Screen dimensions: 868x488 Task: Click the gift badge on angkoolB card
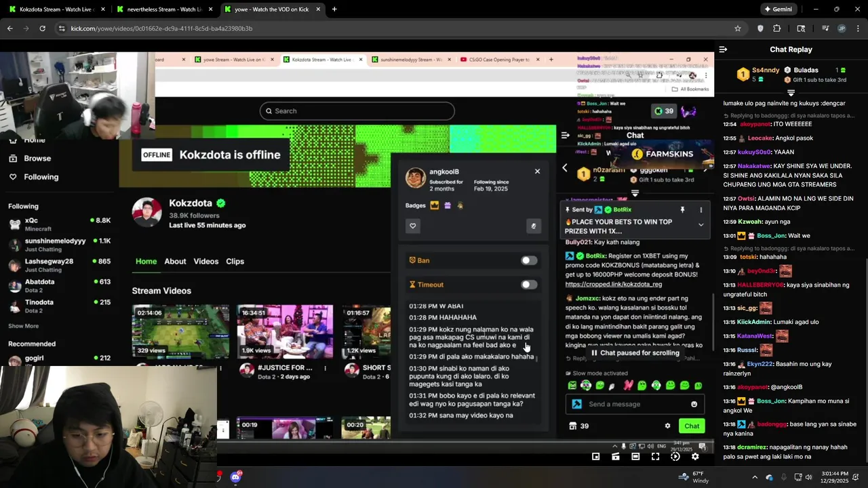coord(448,205)
